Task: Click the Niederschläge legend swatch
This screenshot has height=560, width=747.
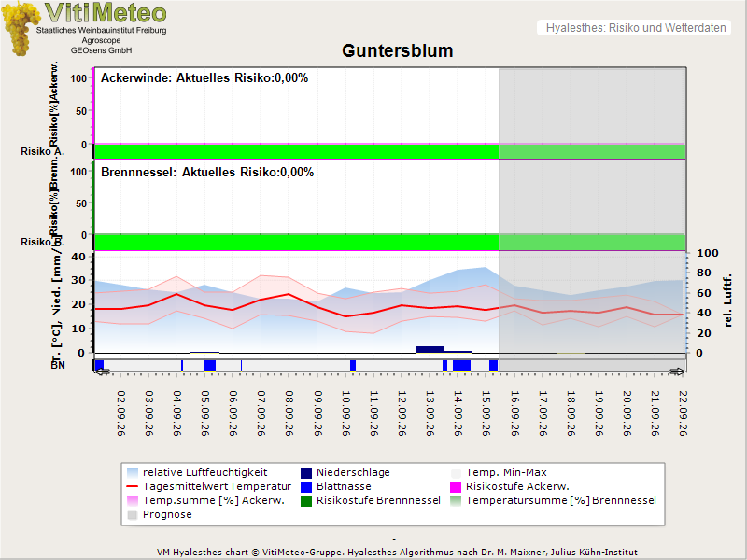Action: point(306,472)
